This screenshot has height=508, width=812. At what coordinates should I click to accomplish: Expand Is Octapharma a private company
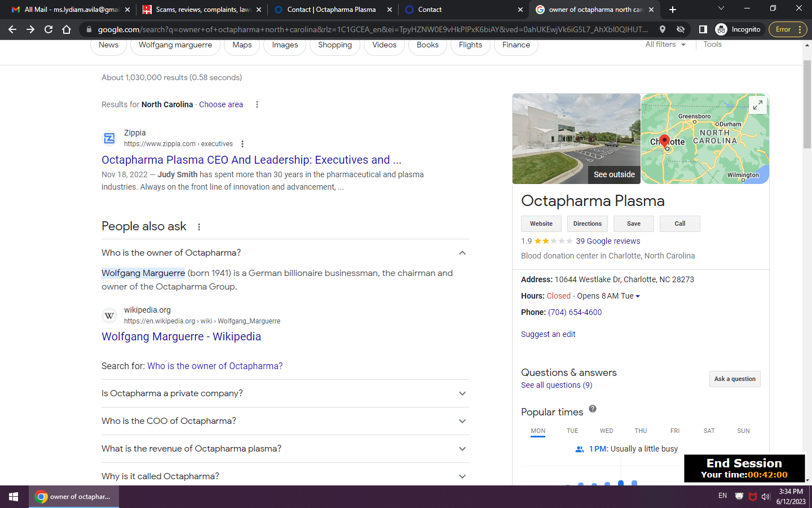click(285, 393)
